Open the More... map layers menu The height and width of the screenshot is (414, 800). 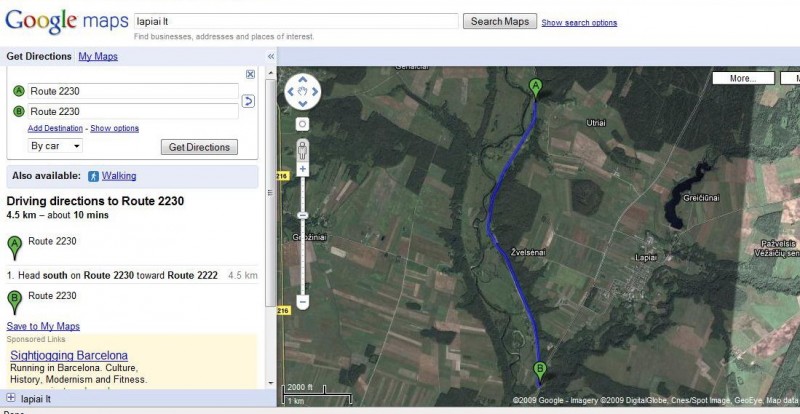742,78
